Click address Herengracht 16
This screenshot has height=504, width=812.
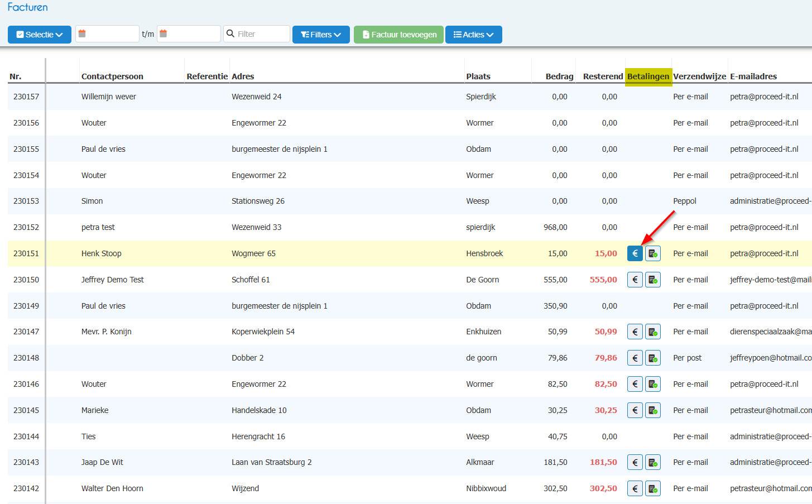(x=258, y=436)
